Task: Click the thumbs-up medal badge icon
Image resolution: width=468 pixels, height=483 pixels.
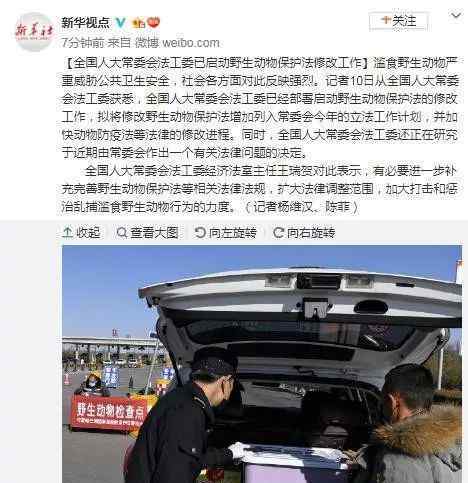Action: tap(139, 23)
